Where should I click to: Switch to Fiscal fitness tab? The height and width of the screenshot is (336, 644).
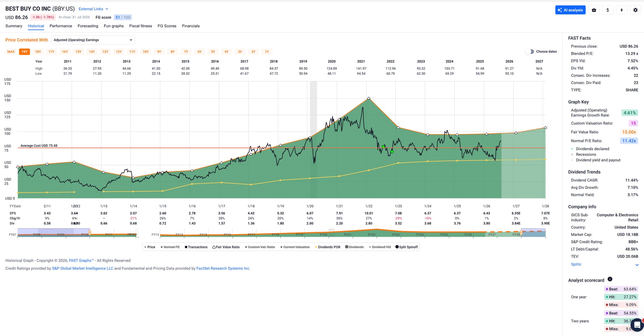coord(141,26)
